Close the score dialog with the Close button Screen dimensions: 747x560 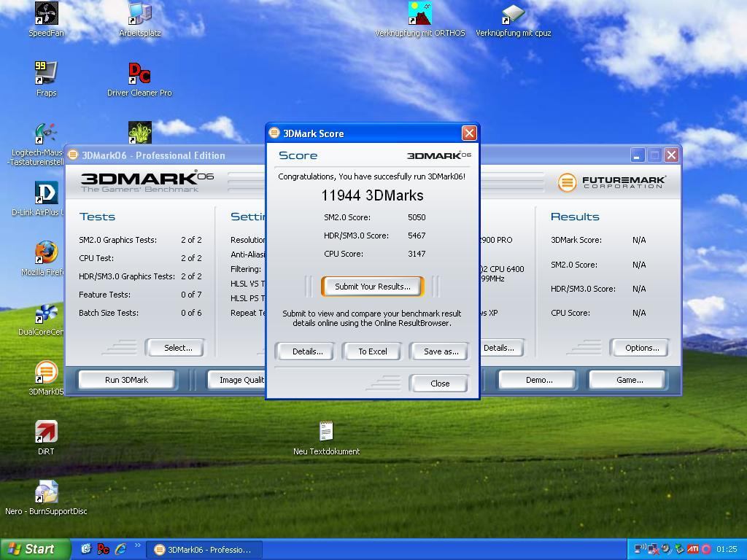coord(440,384)
